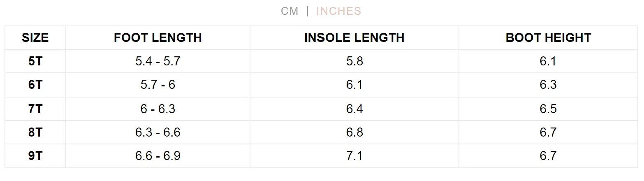Click foot length value 6 - 6.3

tap(158, 109)
